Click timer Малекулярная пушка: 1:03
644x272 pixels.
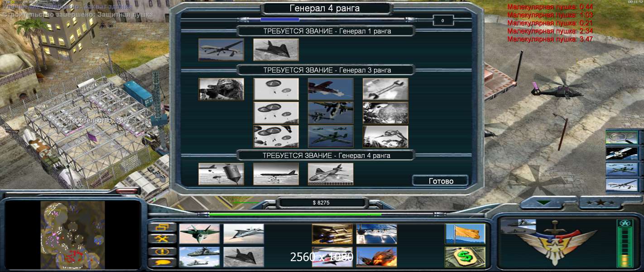tap(550, 15)
